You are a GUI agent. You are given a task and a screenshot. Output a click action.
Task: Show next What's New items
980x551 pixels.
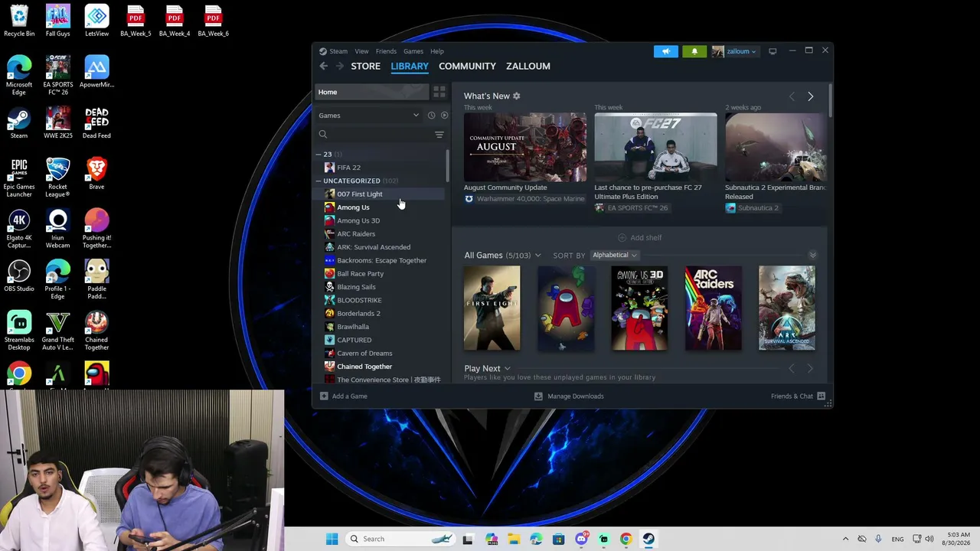(810, 96)
